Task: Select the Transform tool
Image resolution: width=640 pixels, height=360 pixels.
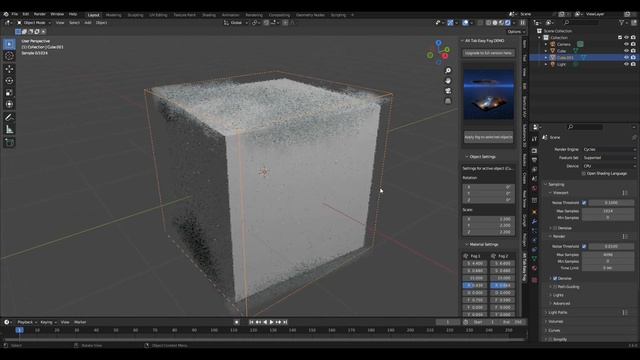Action: 9,104
